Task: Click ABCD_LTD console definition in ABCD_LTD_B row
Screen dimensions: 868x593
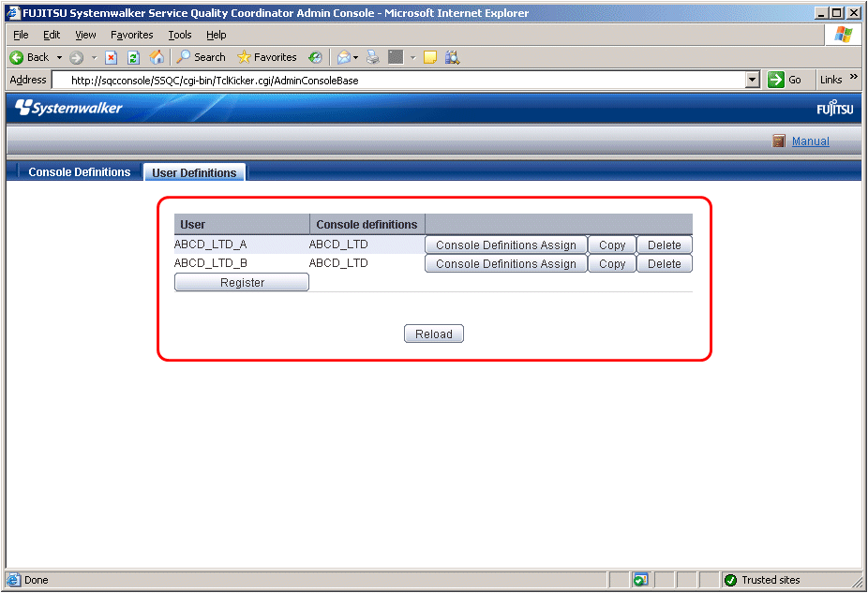Action: (338, 263)
